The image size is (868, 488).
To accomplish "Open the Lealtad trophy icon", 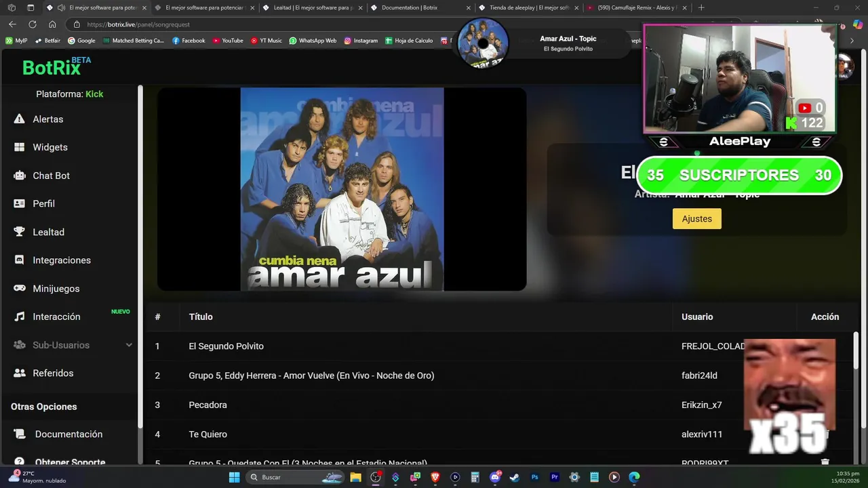I will (x=20, y=232).
